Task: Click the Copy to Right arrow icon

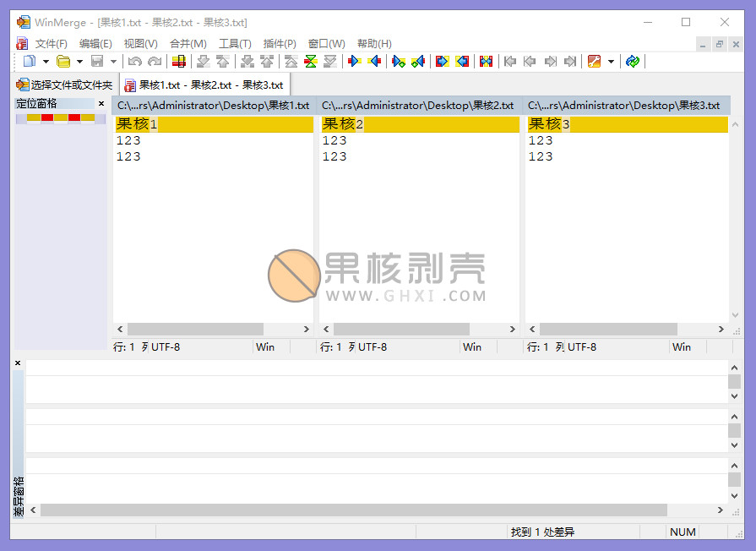Action: pyautogui.click(x=355, y=61)
